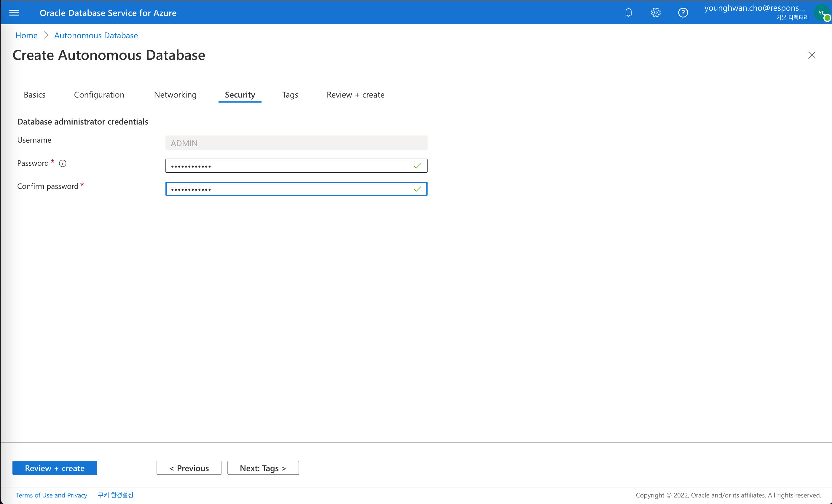Open the YC user avatar menu
The width and height of the screenshot is (832, 504).
[x=822, y=13]
